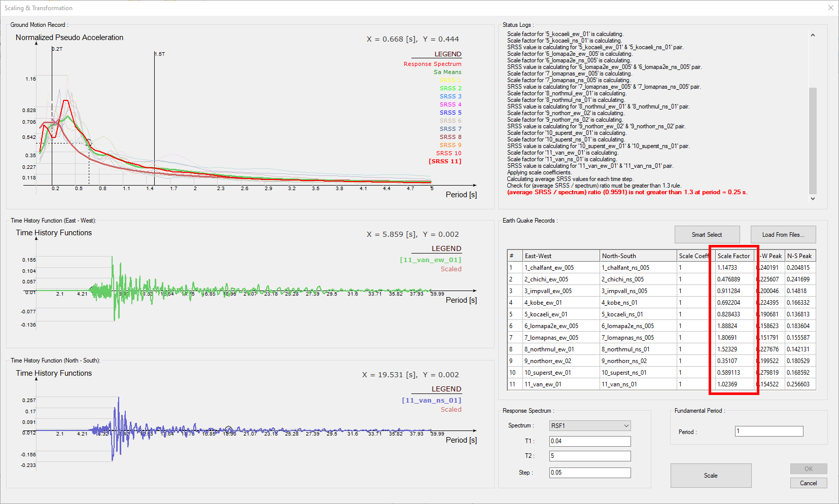Click the Smart Select button
Viewport: 839px width, 504px height.
[707, 235]
